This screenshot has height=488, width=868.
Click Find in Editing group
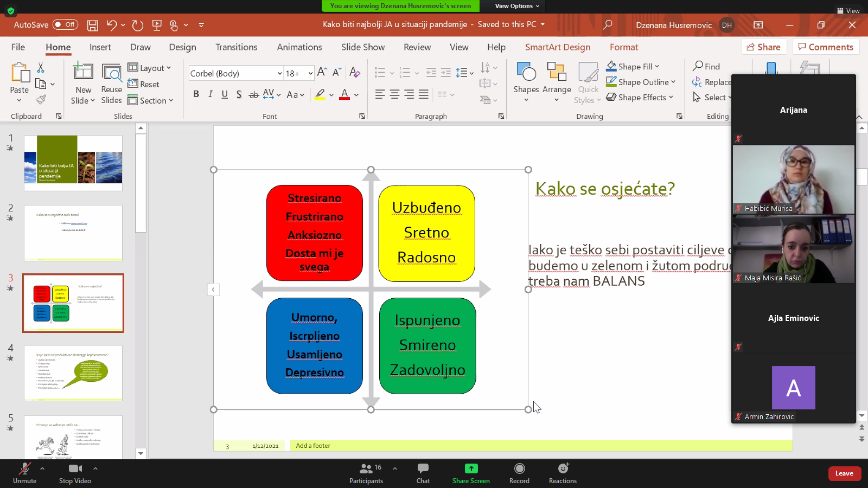click(706, 66)
